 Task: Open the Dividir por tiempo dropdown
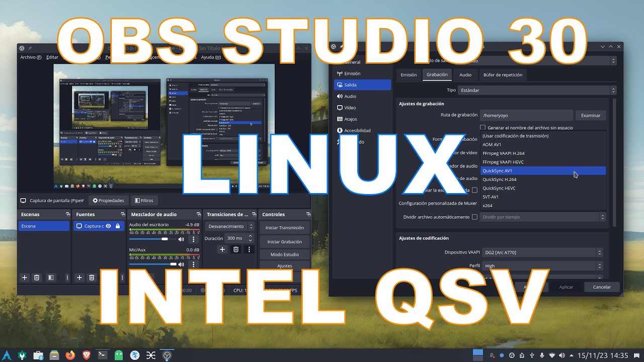(543, 217)
